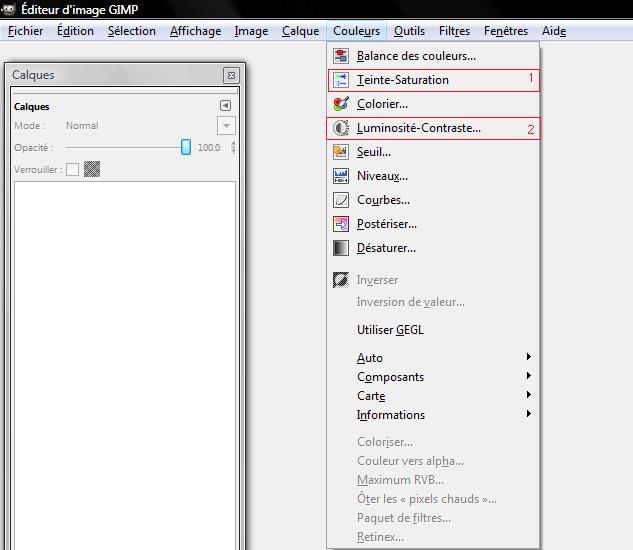Click Ôter les pixels chauds entry
633x550 pixels.
coord(433,499)
